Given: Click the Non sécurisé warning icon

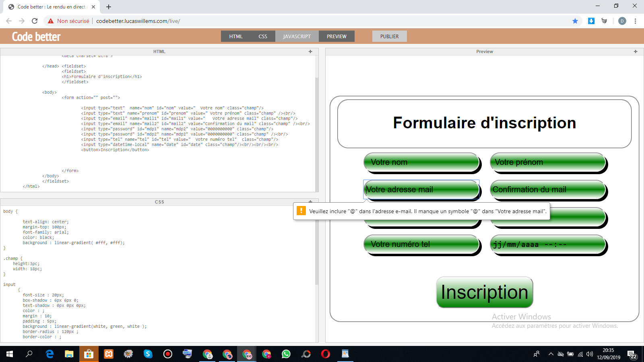Looking at the screenshot, I should (x=51, y=21).
